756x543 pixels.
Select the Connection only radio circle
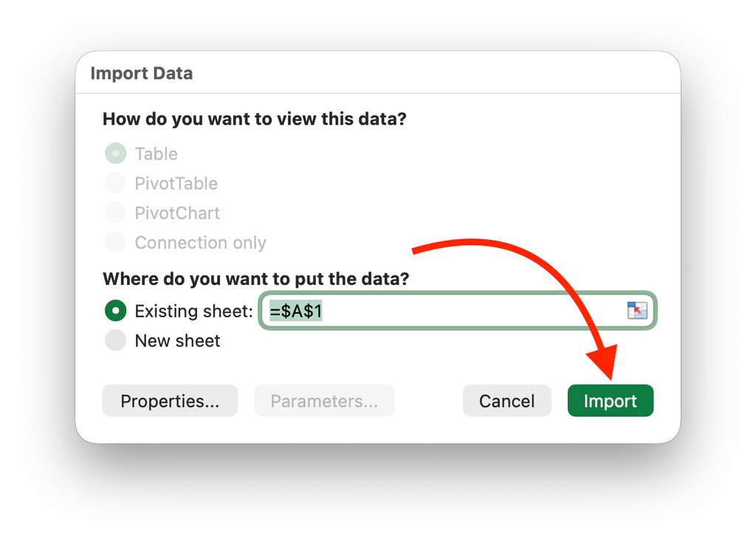point(115,242)
